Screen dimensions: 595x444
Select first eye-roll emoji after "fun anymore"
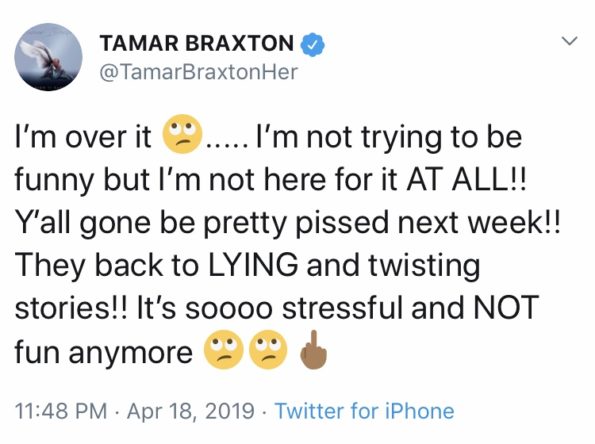[x=224, y=350]
